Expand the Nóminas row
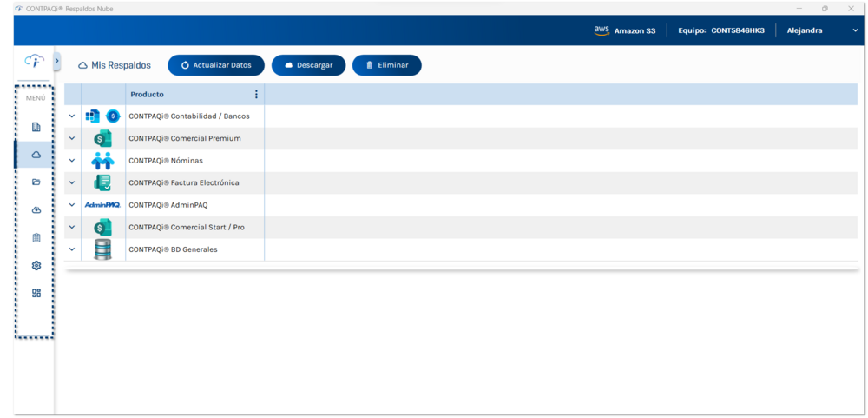Viewport: 868px width, 418px height. [x=72, y=161]
